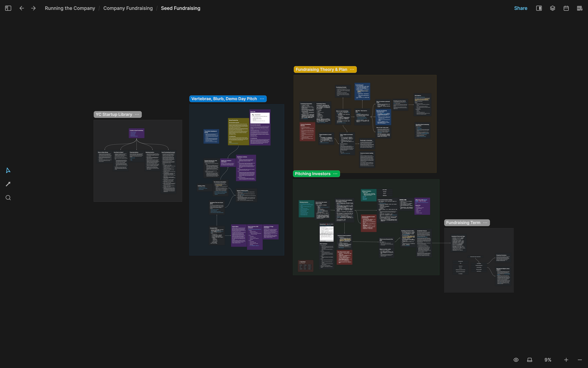Open the layers stack icon

tap(552, 8)
